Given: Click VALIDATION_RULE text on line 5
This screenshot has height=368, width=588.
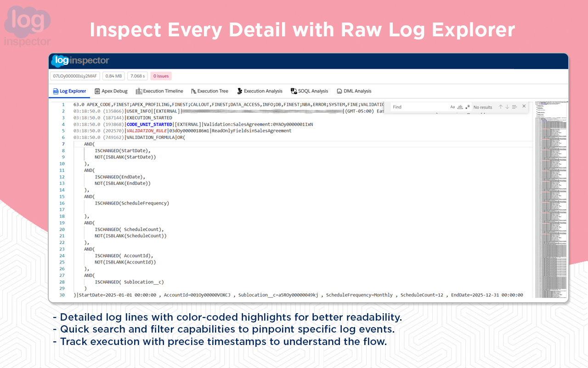Looking at the screenshot, I should 147,131.
